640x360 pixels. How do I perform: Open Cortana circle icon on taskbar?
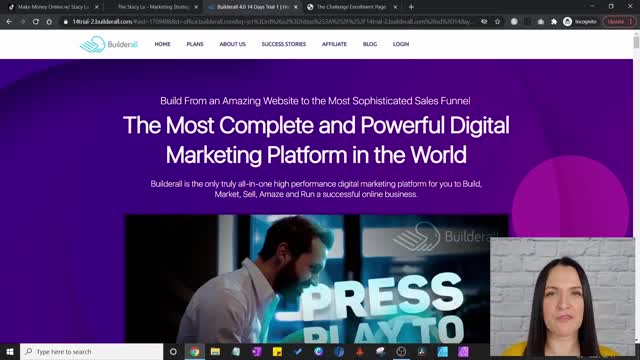(x=173, y=351)
